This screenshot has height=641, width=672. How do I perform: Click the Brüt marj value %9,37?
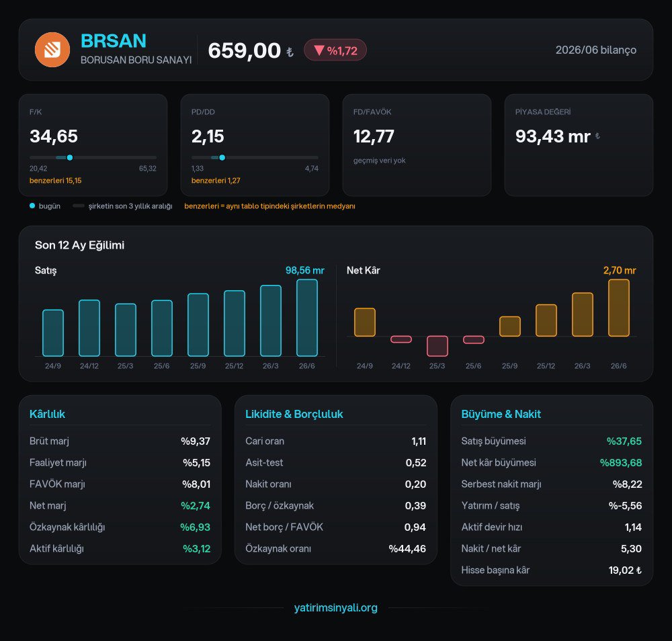click(196, 441)
